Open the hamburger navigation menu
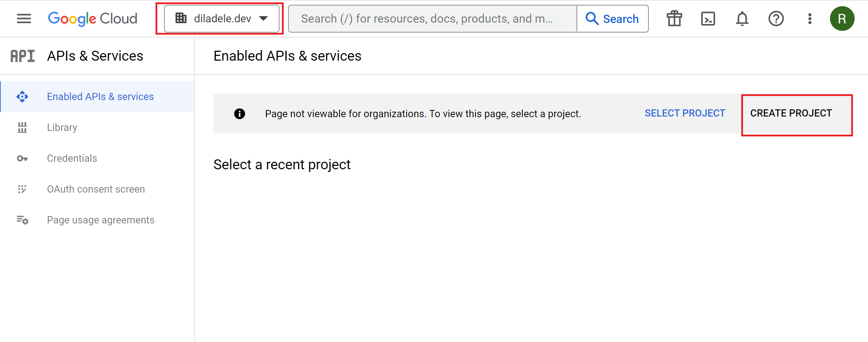Viewport: 868px width, 342px height. tap(24, 19)
